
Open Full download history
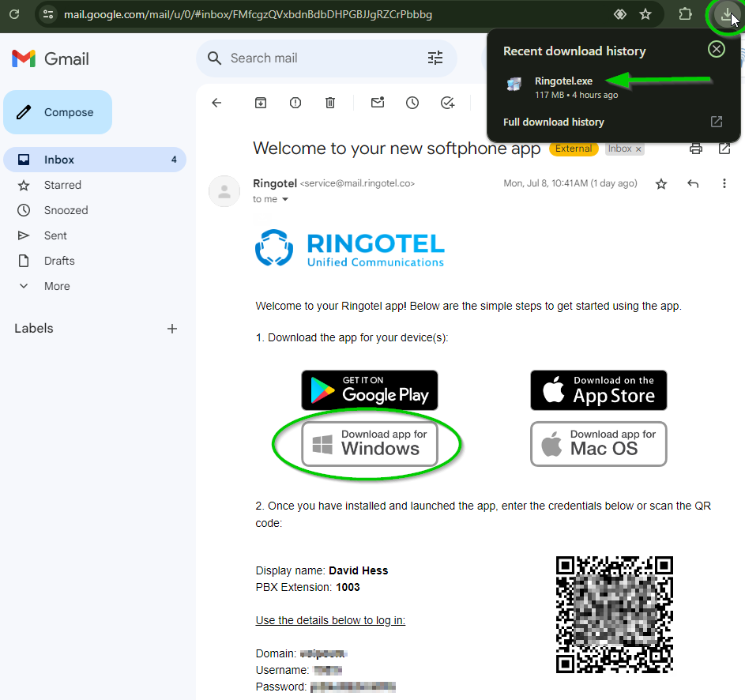pyautogui.click(x=554, y=122)
